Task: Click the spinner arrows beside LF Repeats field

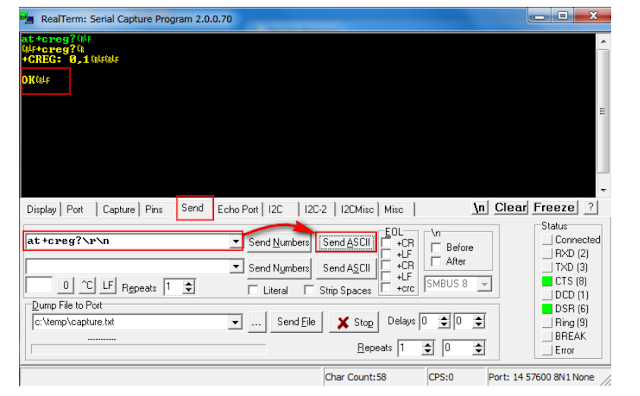Action: coord(188,287)
